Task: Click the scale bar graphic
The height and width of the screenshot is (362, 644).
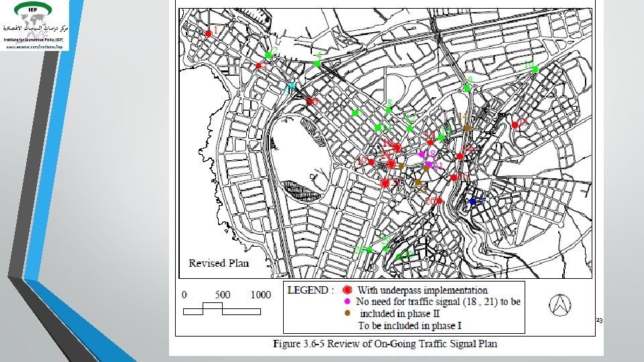Action: point(222,308)
